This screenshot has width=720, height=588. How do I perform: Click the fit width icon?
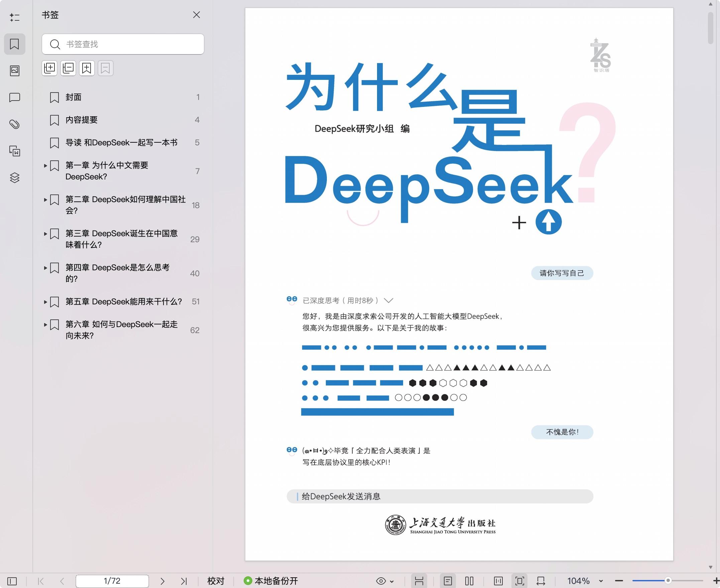541,581
